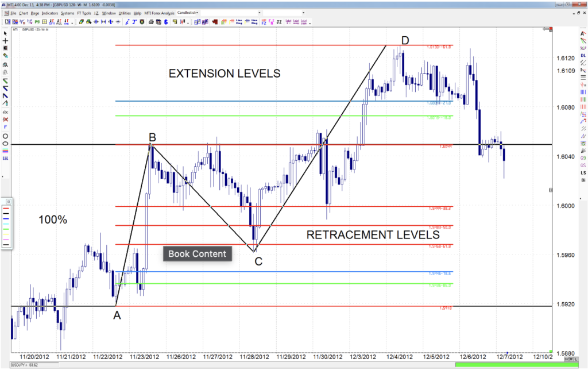The image size is (588, 370).
Task: Open the FT Tools menu
Action: [84, 13]
